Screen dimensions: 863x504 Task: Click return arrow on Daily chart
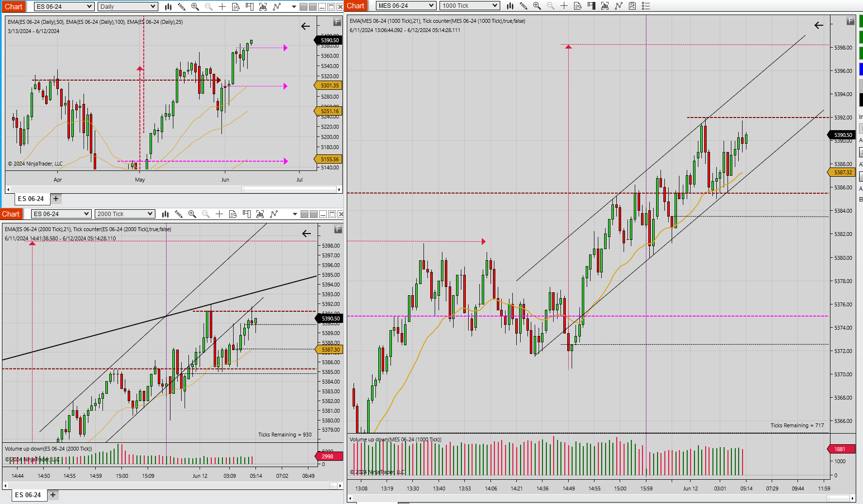pyautogui.click(x=305, y=26)
